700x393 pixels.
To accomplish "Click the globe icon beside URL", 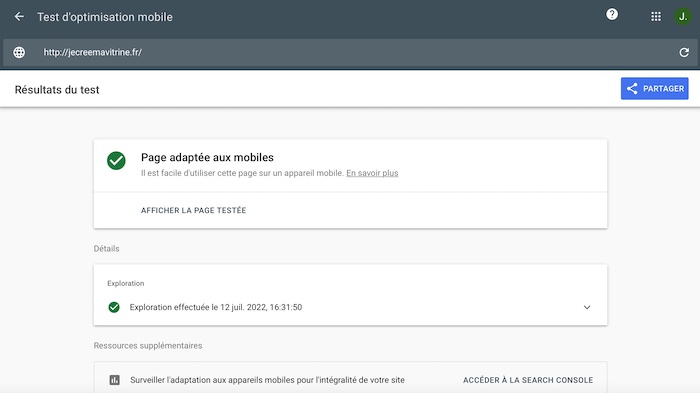I will click(19, 52).
